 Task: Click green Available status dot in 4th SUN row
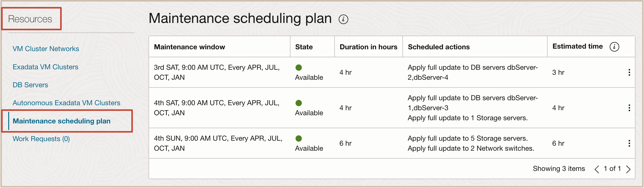[x=299, y=139]
